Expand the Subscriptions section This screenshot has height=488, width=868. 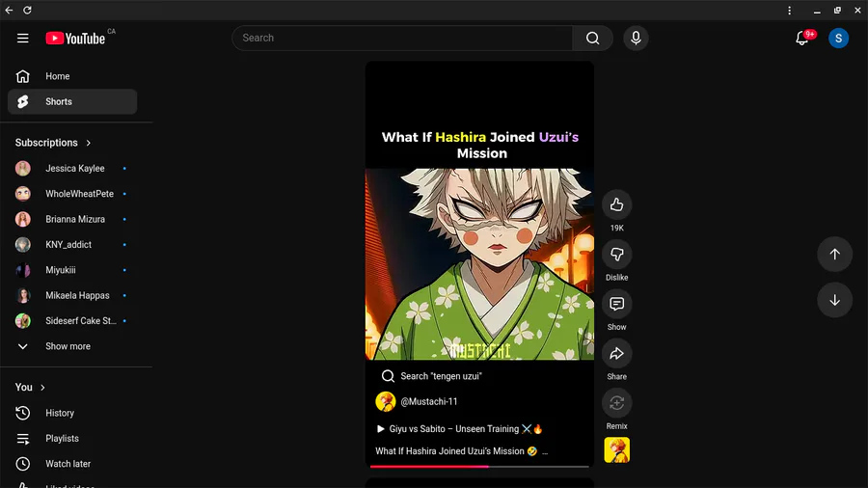click(53, 143)
